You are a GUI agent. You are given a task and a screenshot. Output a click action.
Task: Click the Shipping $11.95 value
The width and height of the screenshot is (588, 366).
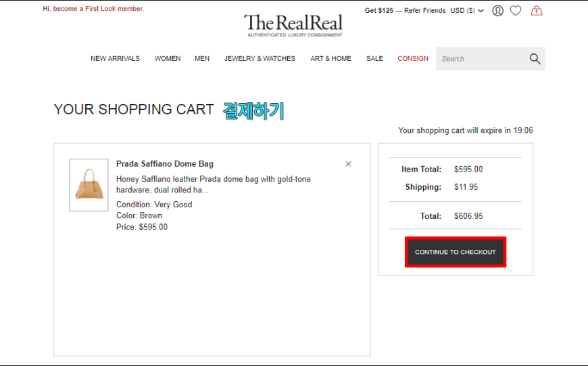pyautogui.click(x=466, y=187)
